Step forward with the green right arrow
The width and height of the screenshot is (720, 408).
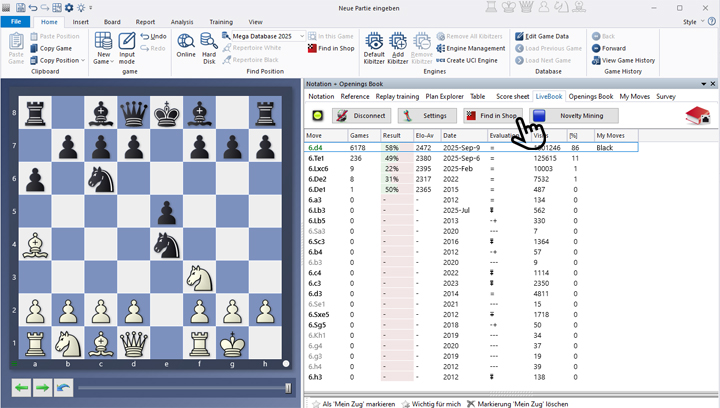[x=42, y=387]
